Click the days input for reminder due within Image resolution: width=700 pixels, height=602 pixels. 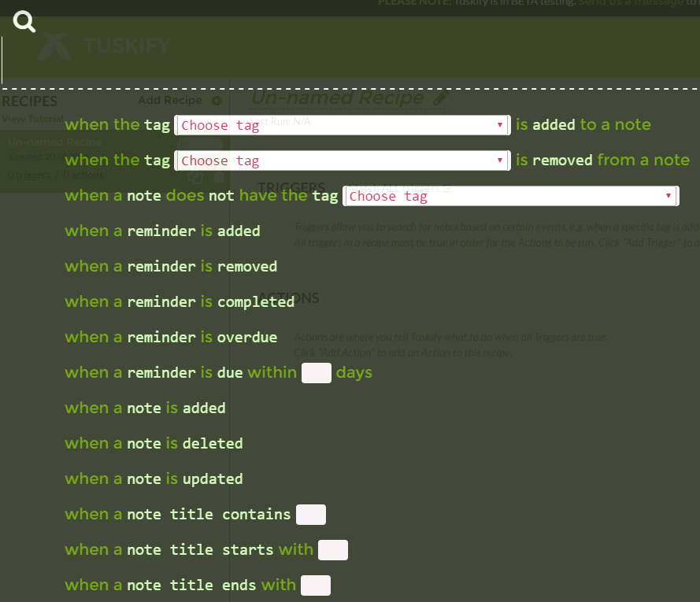pyautogui.click(x=316, y=373)
